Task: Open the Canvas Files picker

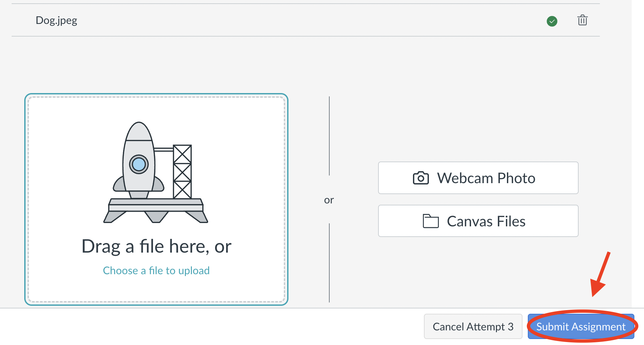Action: tap(478, 221)
